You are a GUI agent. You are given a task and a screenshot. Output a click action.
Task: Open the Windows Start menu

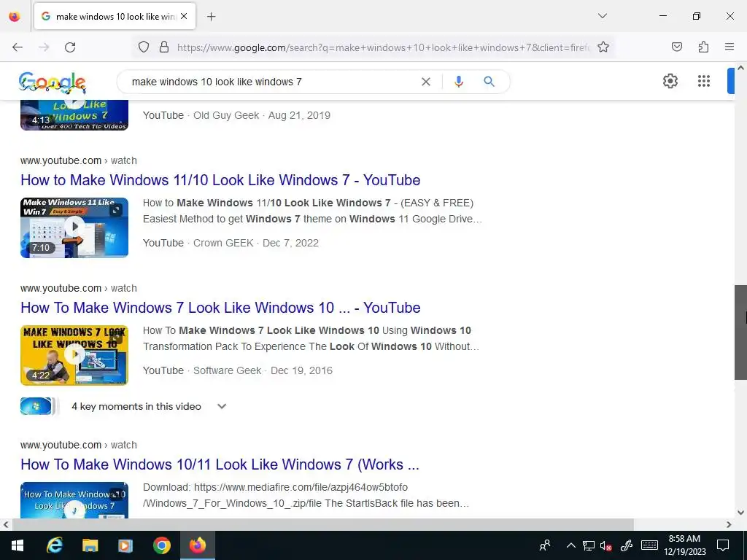tap(18, 545)
